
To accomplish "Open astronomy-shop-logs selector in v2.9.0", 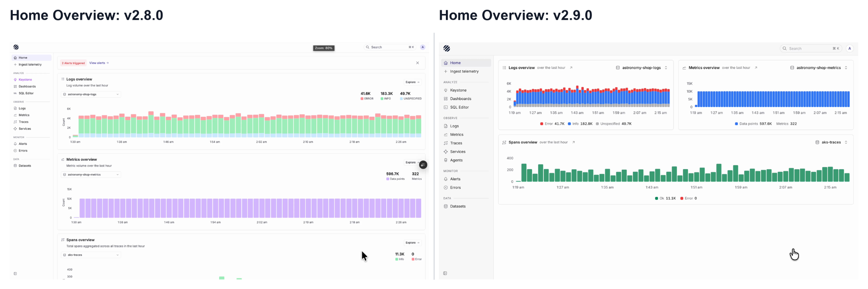I will tap(642, 68).
